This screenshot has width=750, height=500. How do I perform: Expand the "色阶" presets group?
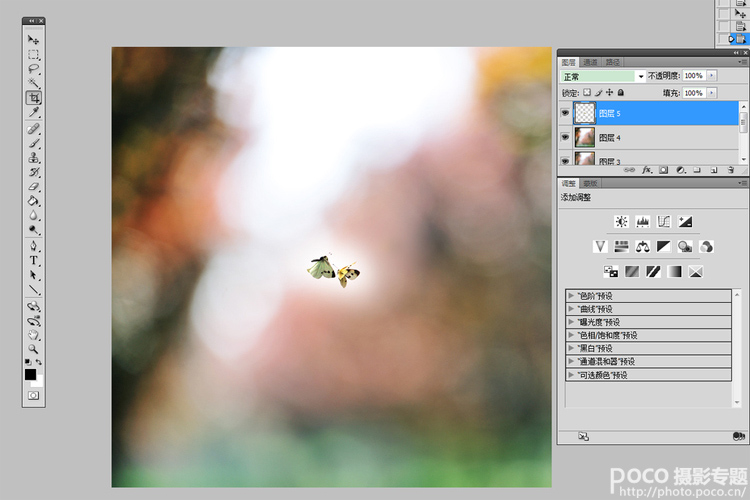[571, 296]
